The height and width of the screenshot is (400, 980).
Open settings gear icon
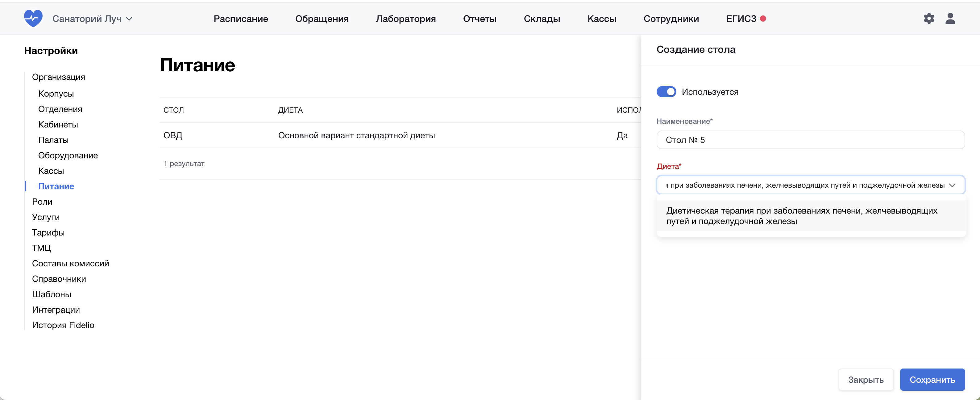(x=929, y=18)
